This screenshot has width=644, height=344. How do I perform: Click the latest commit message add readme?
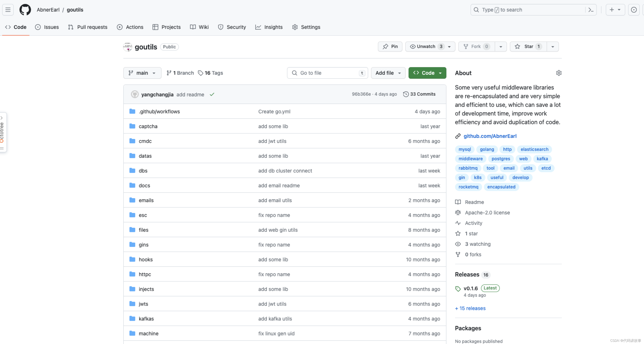[190, 94]
